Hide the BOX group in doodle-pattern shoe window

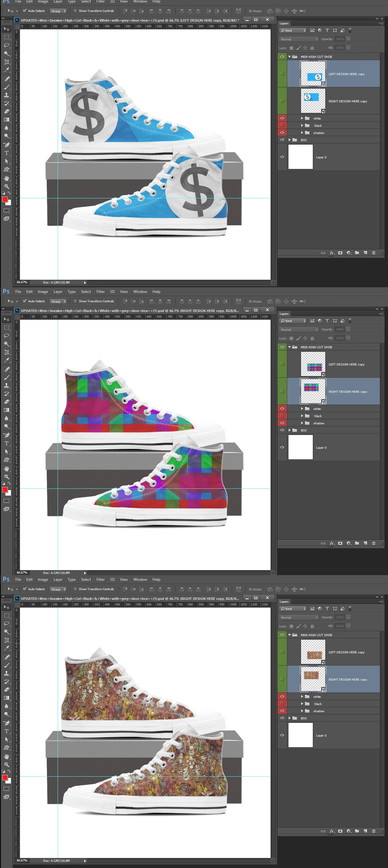coord(282,718)
